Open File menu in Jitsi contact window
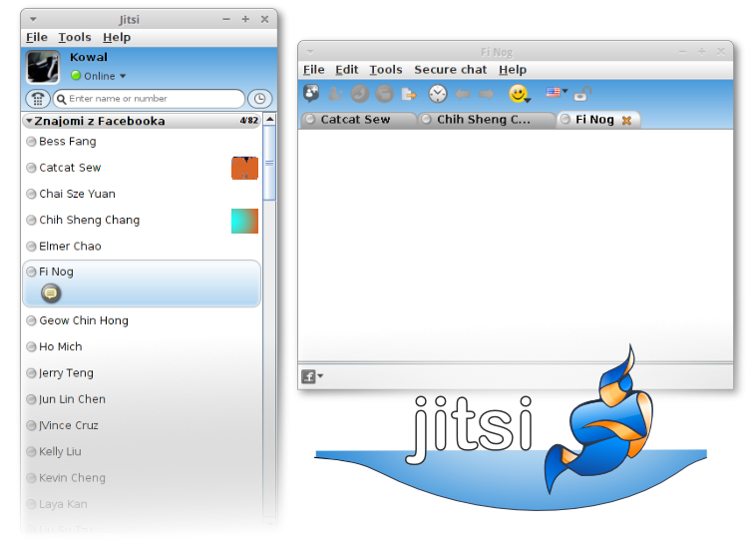 coord(37,37)
